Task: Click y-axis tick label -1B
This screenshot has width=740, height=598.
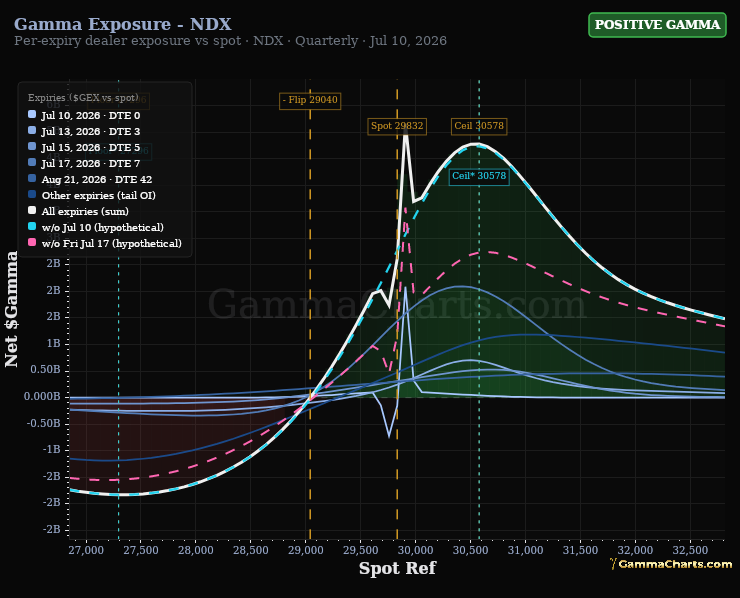Action: [x=52, y=449]
